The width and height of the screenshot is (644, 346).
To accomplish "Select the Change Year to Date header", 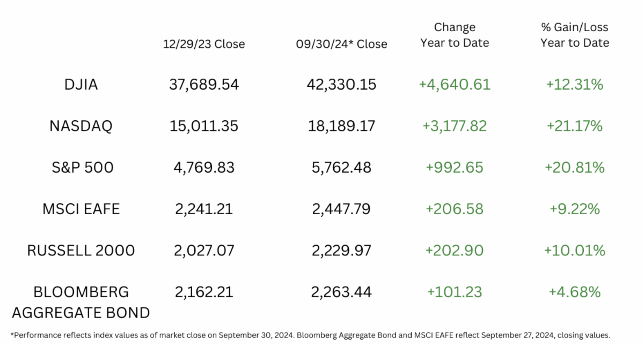I will pos(455,35).
